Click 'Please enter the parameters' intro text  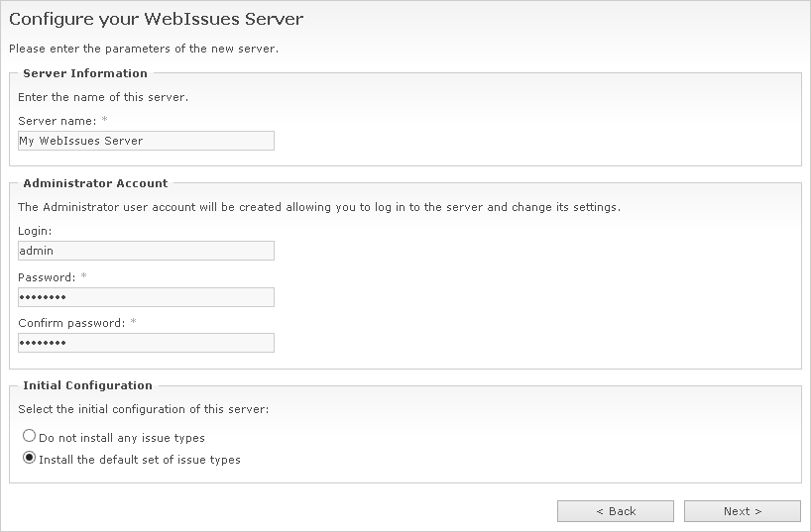pyautogui.click(x=143, y=49)
